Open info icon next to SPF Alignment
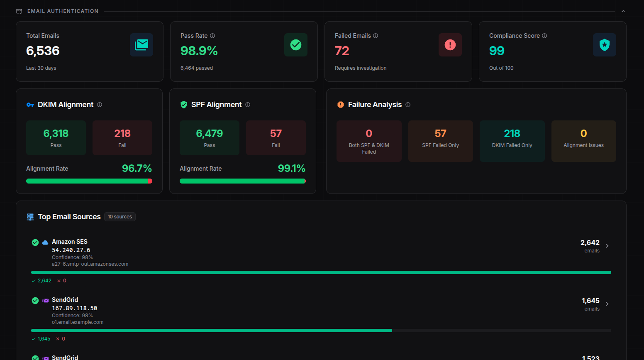644x360 pixels. pyautogui.click(x=248, y=105)
